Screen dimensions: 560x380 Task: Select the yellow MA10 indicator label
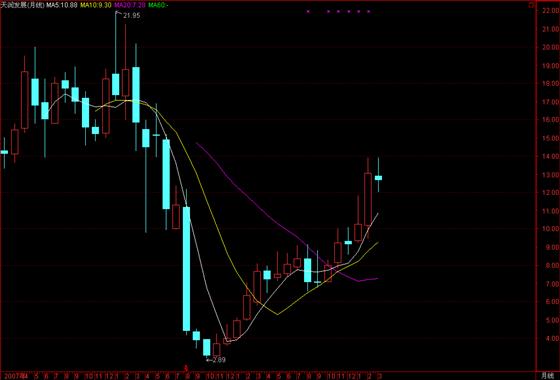click(x=95, y=5)
